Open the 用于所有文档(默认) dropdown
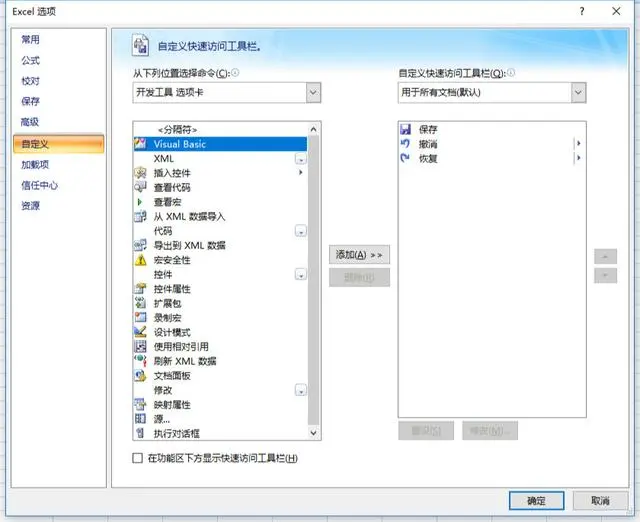 (578, 93)
